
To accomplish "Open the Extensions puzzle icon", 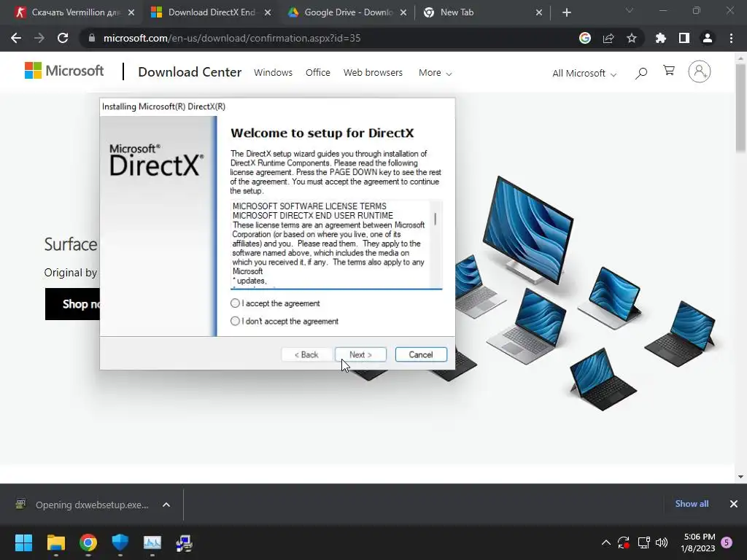I will click(660, 38).
